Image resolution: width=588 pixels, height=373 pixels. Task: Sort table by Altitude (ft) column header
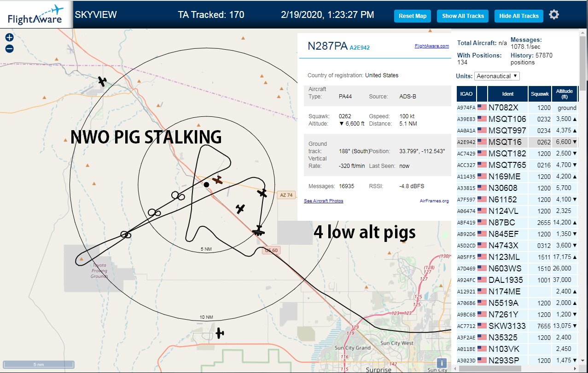pos(564,94)
